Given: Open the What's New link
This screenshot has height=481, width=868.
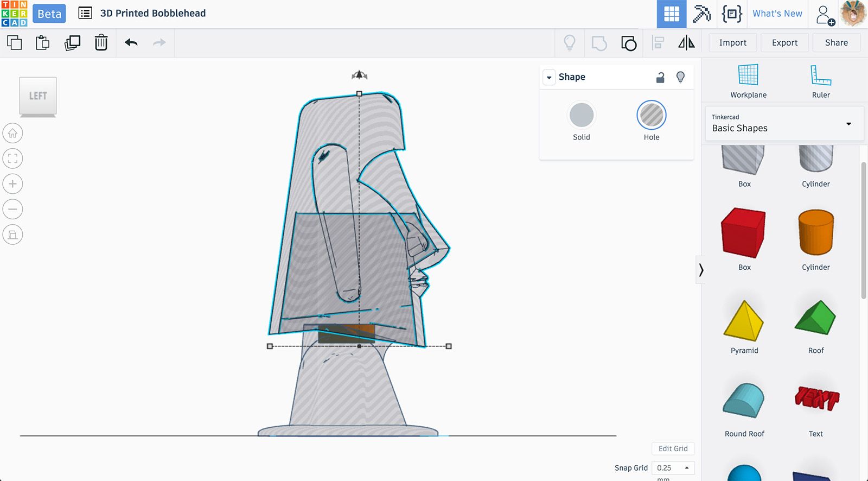Looking at the screenshot, I should pyautogui.click(x=777, y=14).
